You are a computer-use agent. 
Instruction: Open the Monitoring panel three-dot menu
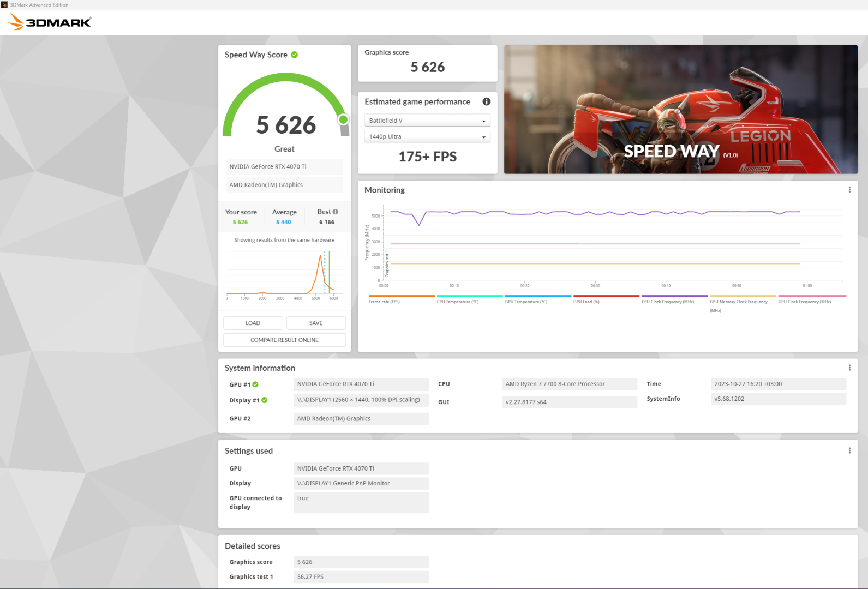pos(849,190)
